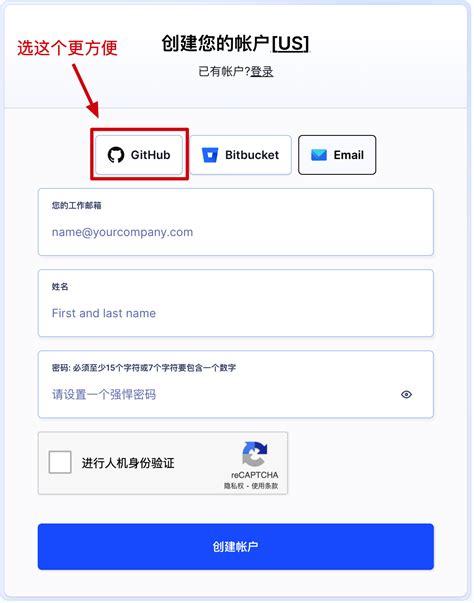Click the 您的工作邮箱 field label

(x=77, y=205)
